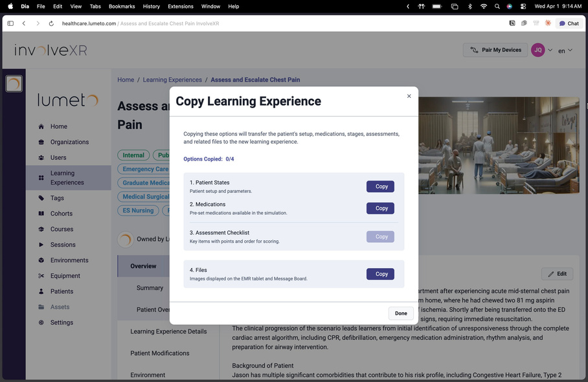Screen dimensions: 588x382
Task: Click the Bluetooth menu bar icon
Action: [x=470, y=6]
